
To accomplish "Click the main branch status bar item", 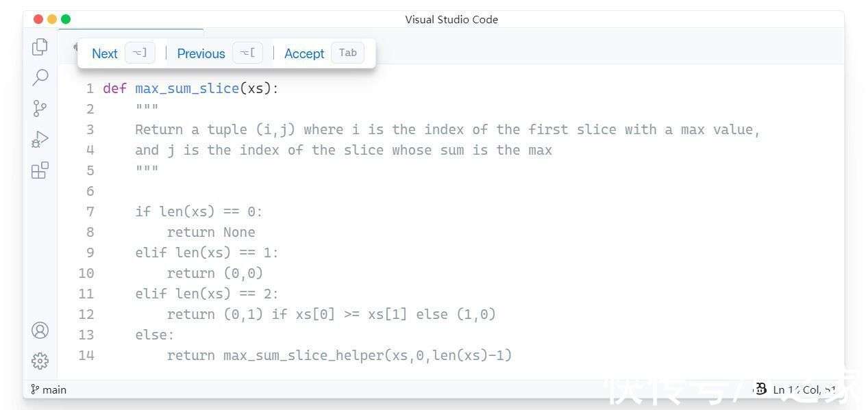I will point(48,389).
